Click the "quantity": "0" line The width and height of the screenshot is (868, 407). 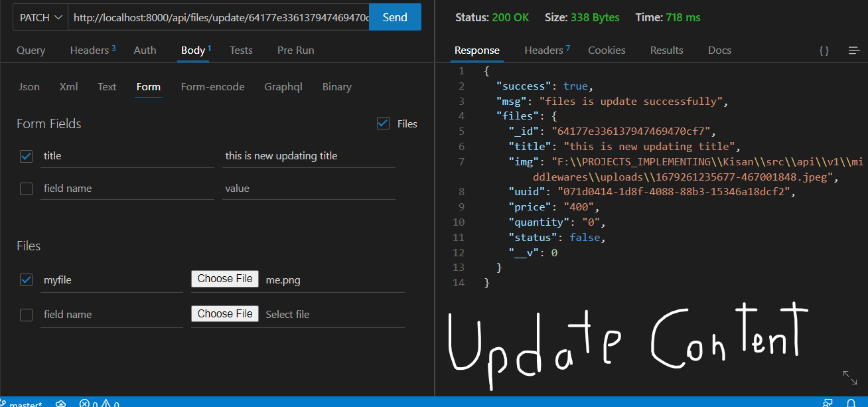[x=557, y=222]
